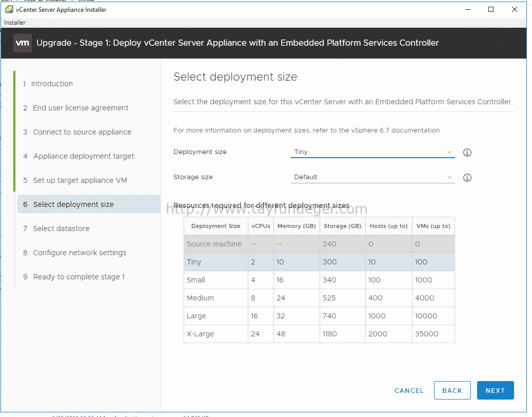This screenshot has width=532, height=417.
Task: Go to step 2 End user license agreement
Action: (75, 108)
